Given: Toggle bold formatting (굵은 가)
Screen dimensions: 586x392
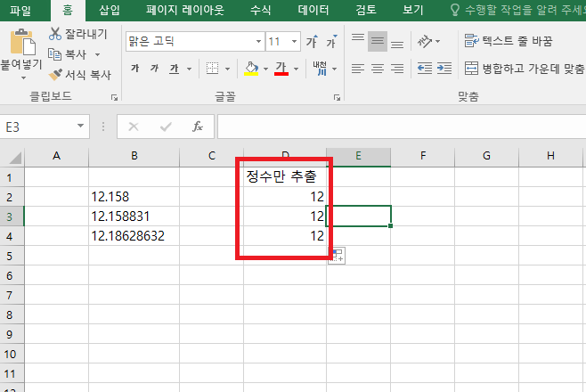Looking at the screenshot, I should [x=135, y=69].
